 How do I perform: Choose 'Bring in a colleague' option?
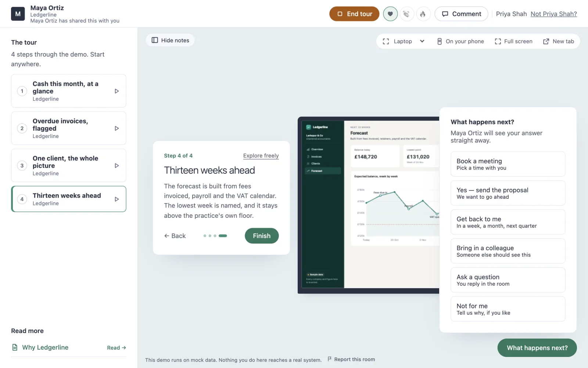pos(508,251)
